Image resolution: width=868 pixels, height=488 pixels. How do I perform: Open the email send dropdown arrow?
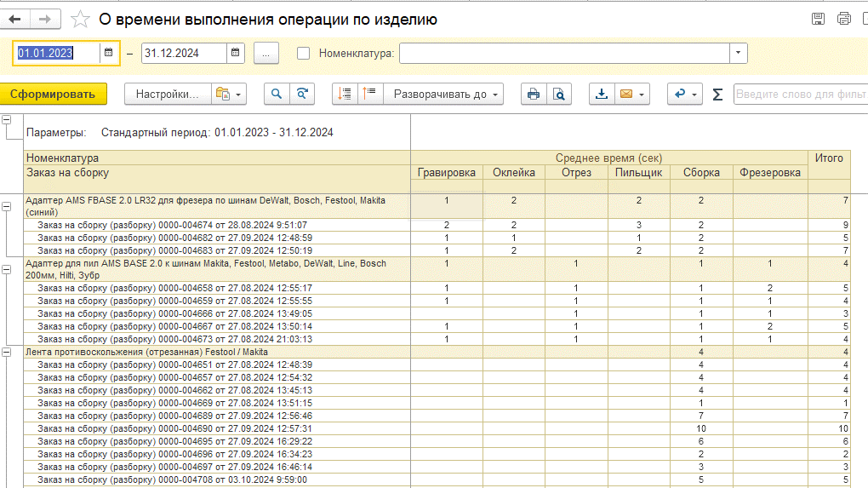coord(641,95)
